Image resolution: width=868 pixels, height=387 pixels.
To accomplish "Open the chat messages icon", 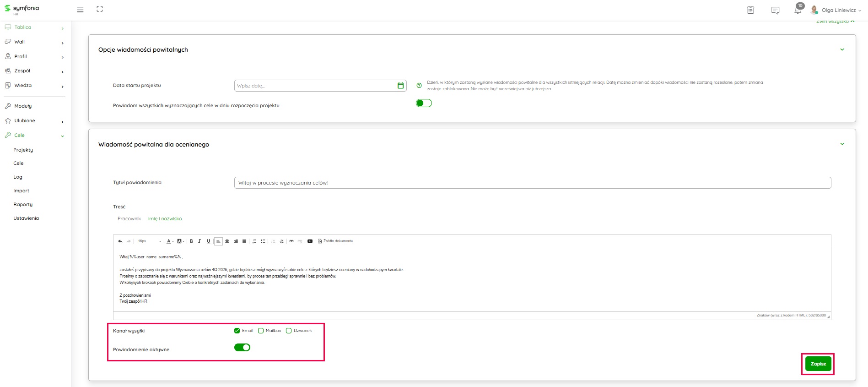I will tap(775, 10).
